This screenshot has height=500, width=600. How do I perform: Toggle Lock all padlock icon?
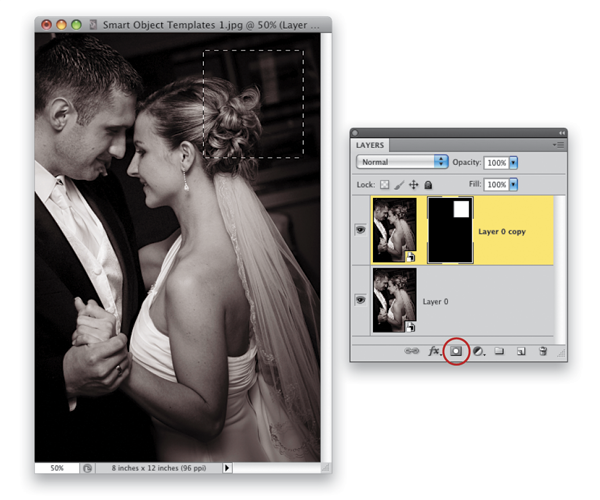pos(428,185)
